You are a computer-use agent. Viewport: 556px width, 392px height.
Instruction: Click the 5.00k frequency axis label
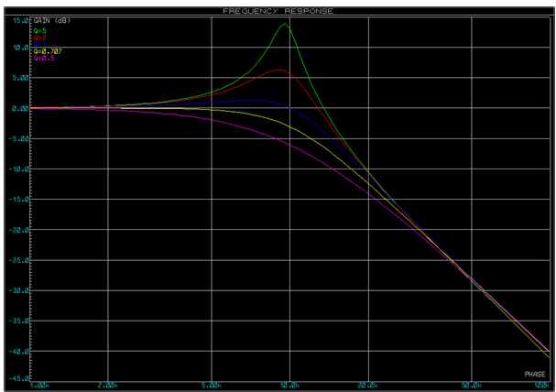(x=213, y=387)
